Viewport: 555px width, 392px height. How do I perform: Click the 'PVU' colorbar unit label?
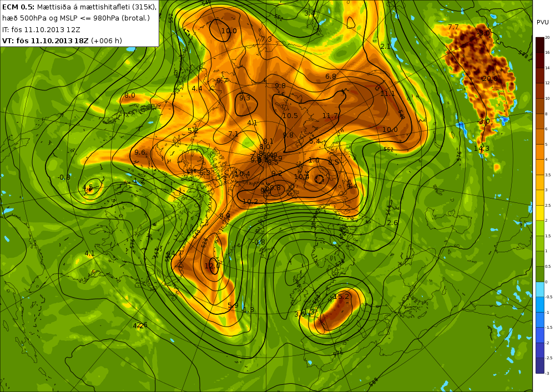pyautogui.click(x=542, y=22)
